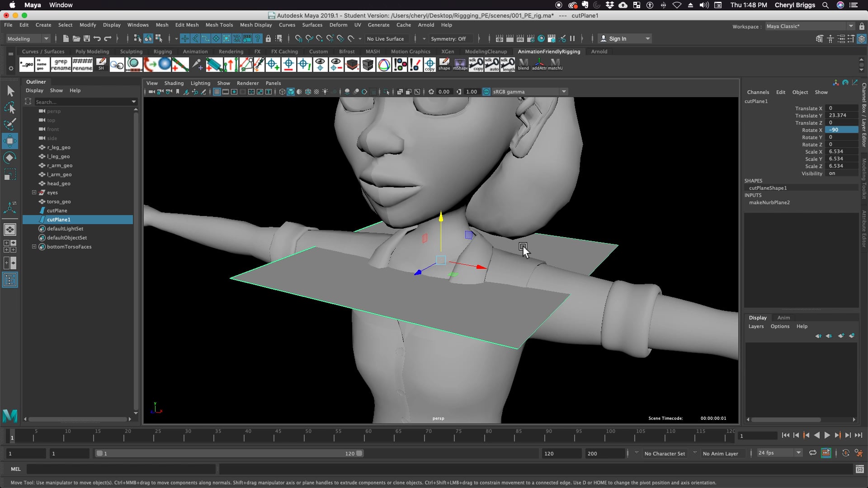The height and width of the screenshot is (488, 868).
Task: Toggle Smooth Shade All in viewport
Action: (x=291, y=92)
